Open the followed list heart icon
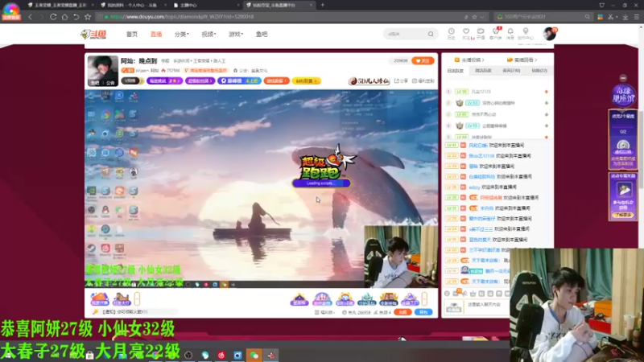This screenshot has height=362, width=644. [x=466, y=34]
